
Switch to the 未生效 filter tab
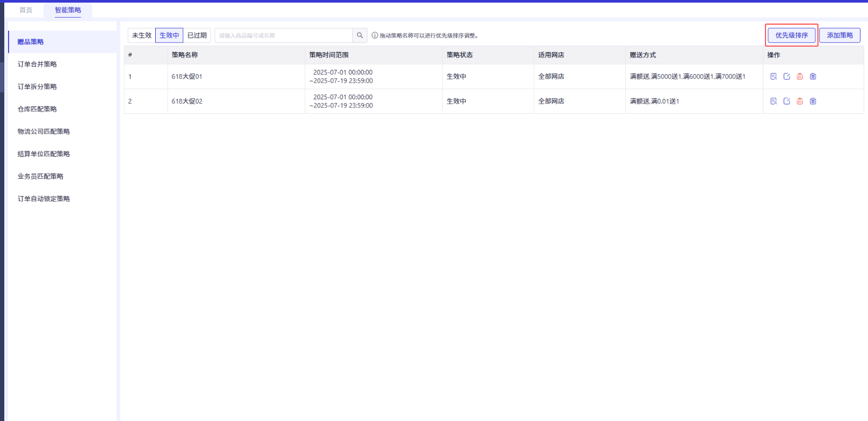142,35
